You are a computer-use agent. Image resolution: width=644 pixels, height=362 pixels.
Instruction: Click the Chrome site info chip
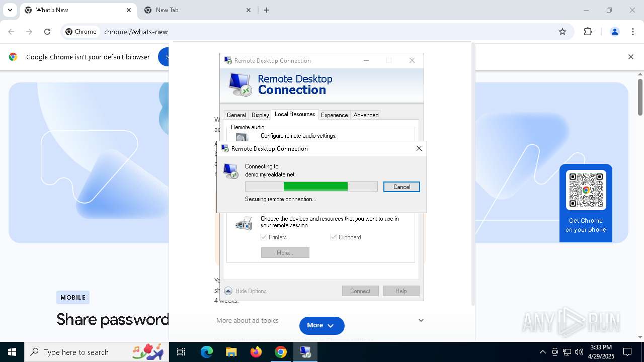pos(81,32)
